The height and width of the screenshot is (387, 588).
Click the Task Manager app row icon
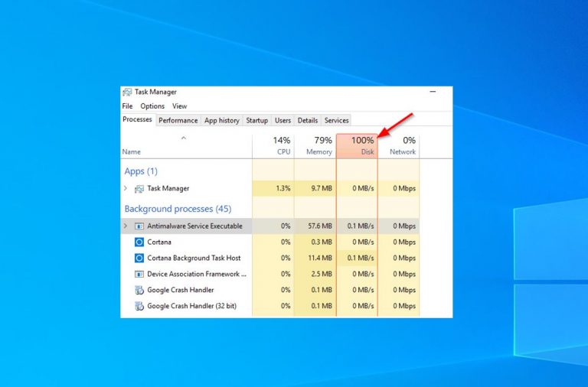click(x=139, y=189)
